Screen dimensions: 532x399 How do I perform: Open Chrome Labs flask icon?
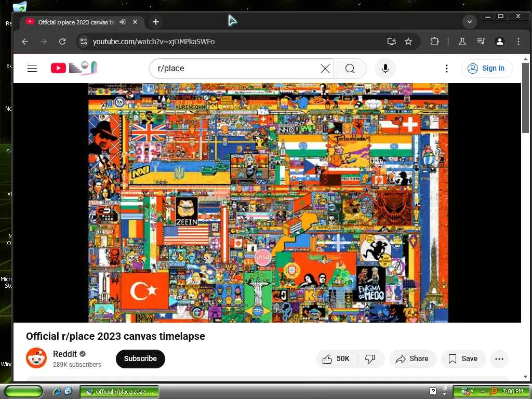tap(462, 42)
